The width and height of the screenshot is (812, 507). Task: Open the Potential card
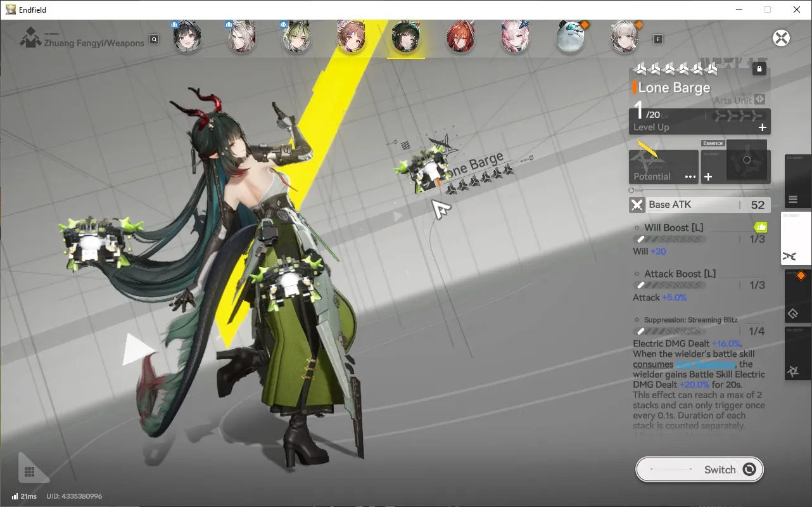[663, 167]
